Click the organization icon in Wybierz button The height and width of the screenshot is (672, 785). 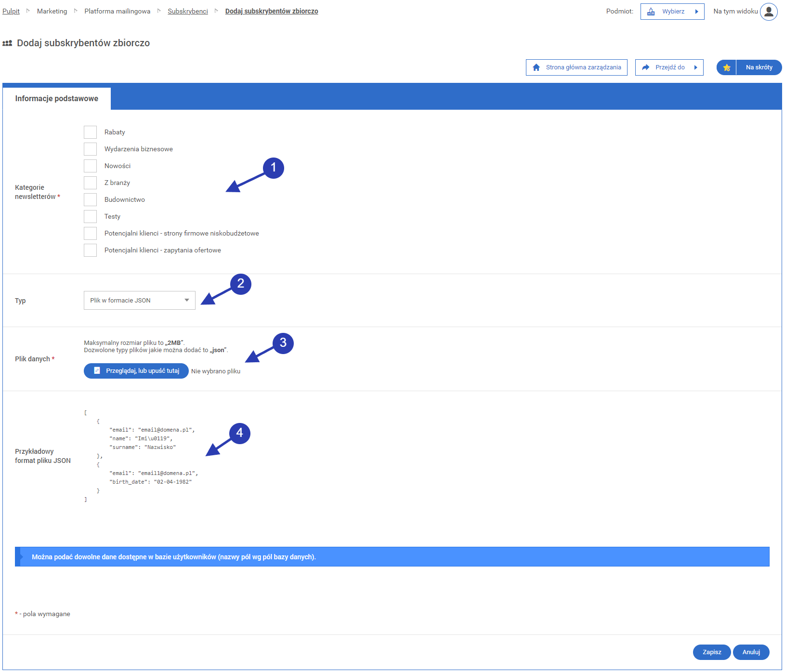pyautogui.click(x=651, y=12)
